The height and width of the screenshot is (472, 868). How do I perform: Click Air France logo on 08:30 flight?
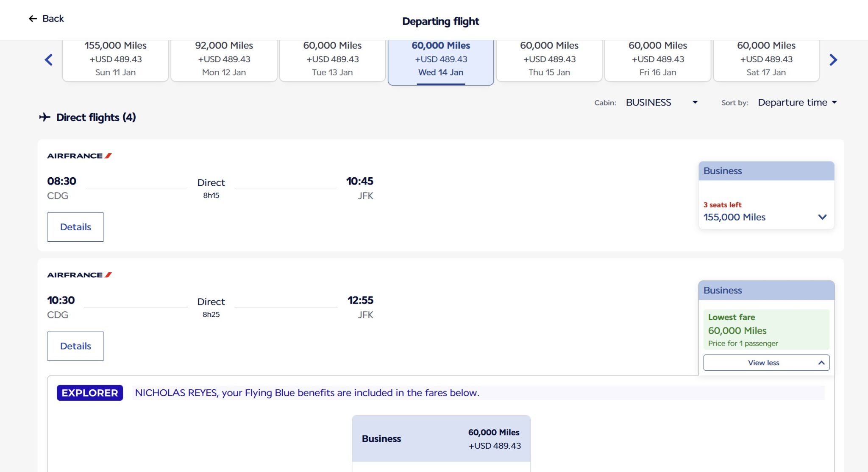(79, 156)
